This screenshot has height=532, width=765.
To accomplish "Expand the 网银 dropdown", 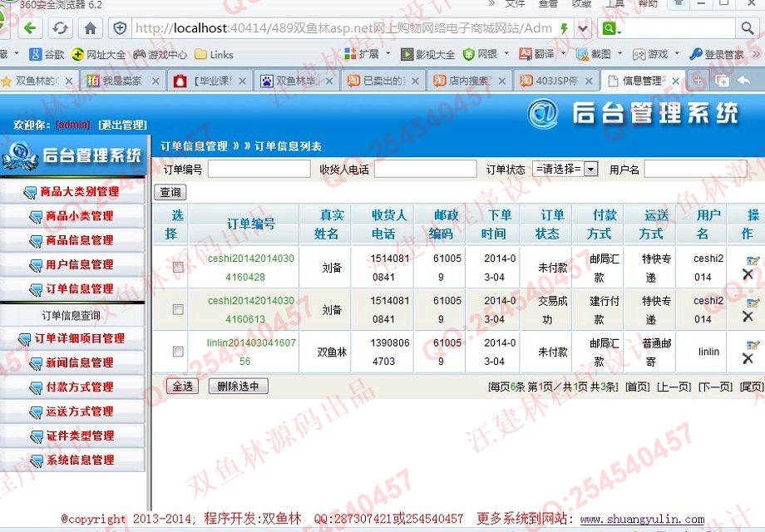I will (506, 53).
